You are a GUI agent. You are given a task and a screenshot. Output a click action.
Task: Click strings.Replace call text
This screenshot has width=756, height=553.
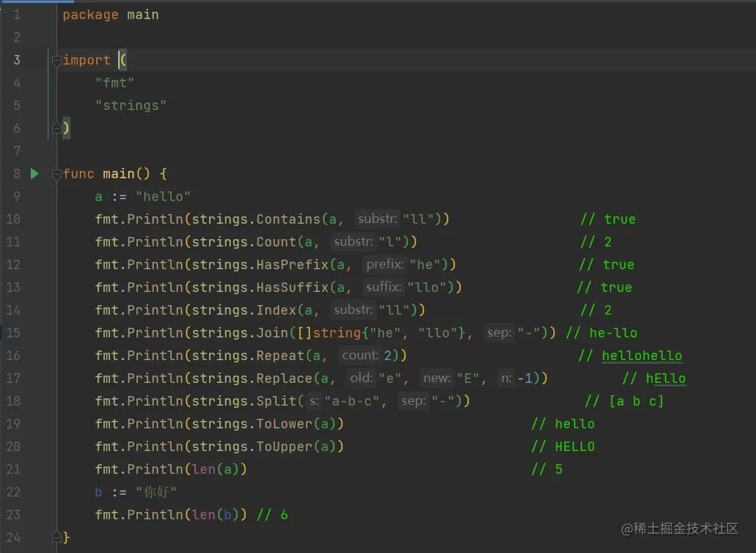(x=252, y=378)
